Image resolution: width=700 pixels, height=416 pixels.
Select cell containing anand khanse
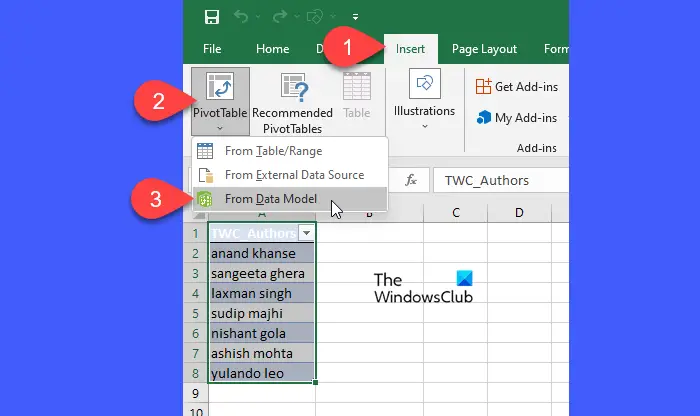click(x=262, y=254)
